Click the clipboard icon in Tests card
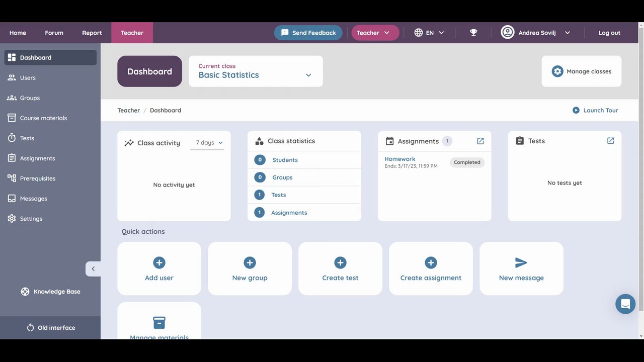Image resolution: width=644 pixels, height=362 pixels. click(x=520, y=141)
